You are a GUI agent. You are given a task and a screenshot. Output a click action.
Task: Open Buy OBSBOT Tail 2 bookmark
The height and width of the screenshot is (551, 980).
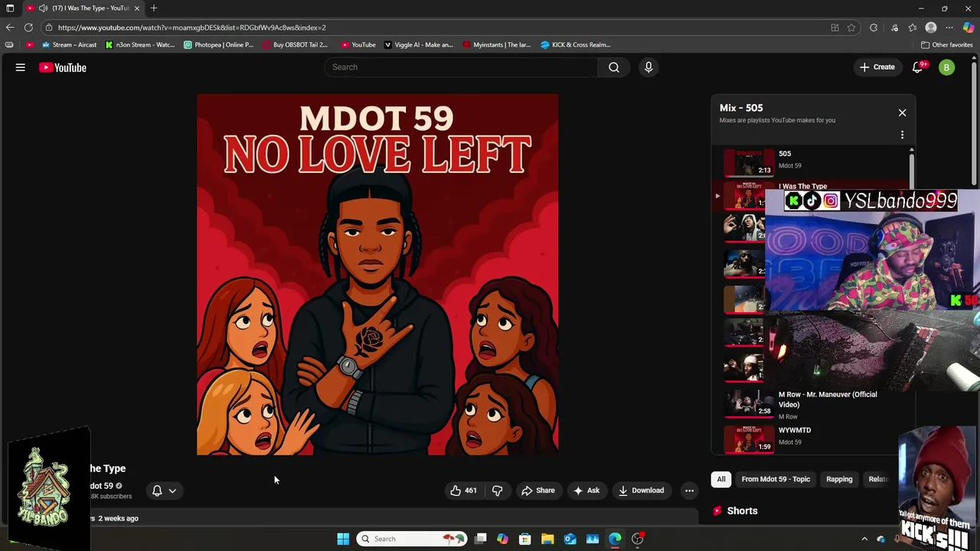[x=295, y=44]
